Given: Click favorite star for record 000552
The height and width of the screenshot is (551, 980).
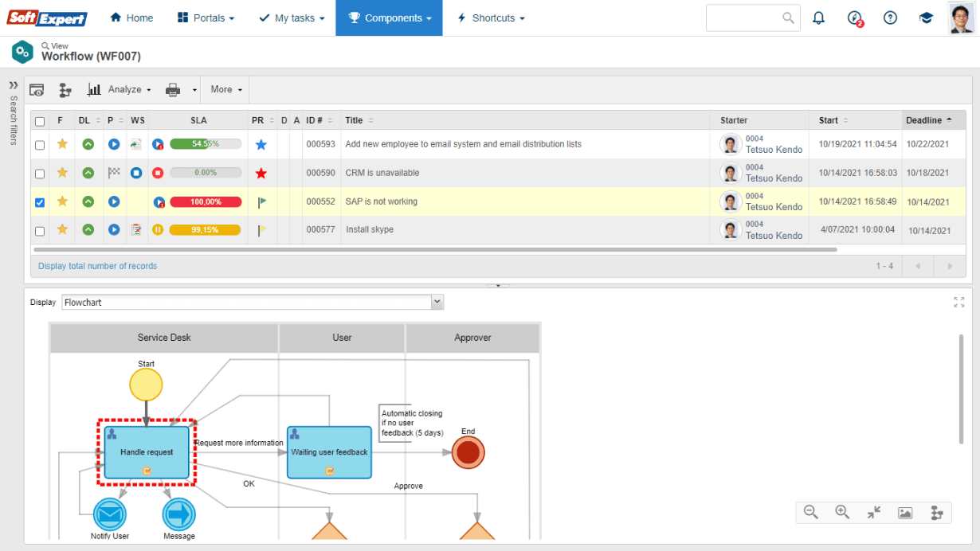Looking at the screenshot, I should pos(62,201).
